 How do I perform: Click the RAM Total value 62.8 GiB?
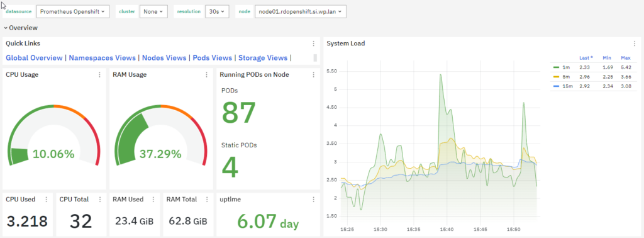click(x=187, y=221)
